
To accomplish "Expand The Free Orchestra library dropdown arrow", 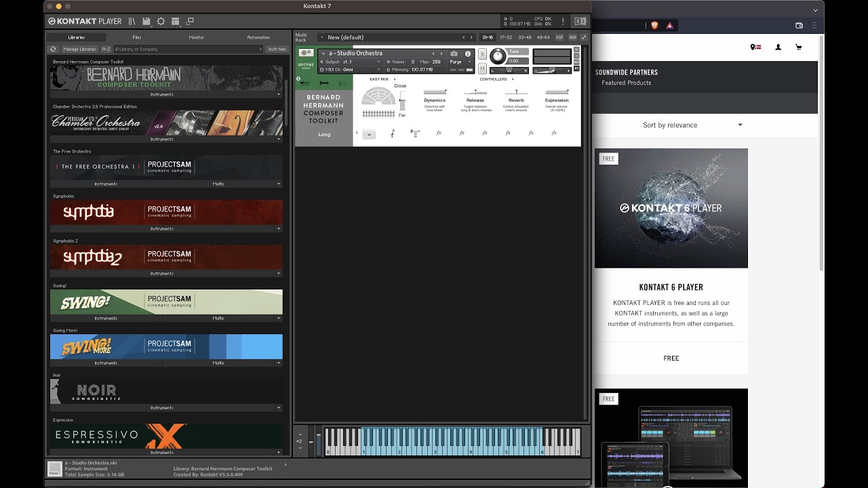I will 278,184.
